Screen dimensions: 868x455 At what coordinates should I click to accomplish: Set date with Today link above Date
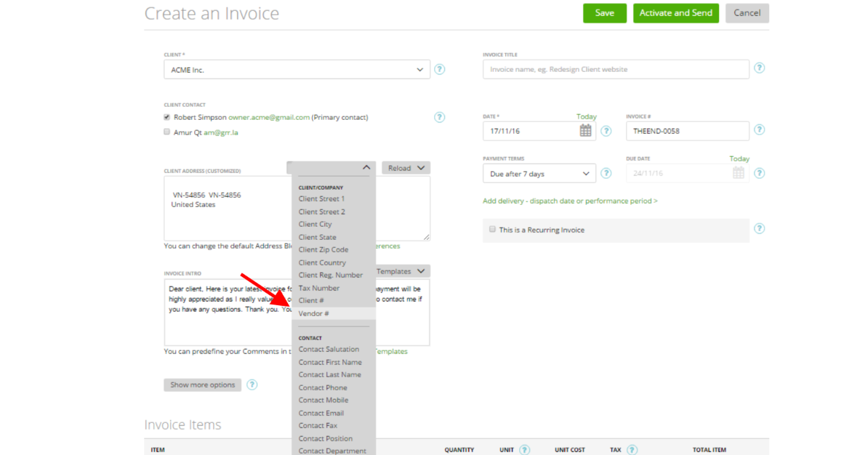(586, 116)
